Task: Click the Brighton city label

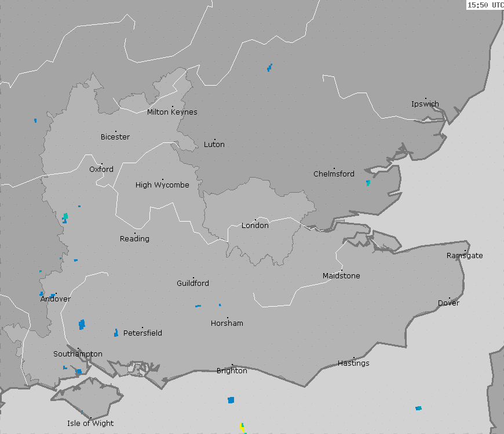Action: [232, 371]
